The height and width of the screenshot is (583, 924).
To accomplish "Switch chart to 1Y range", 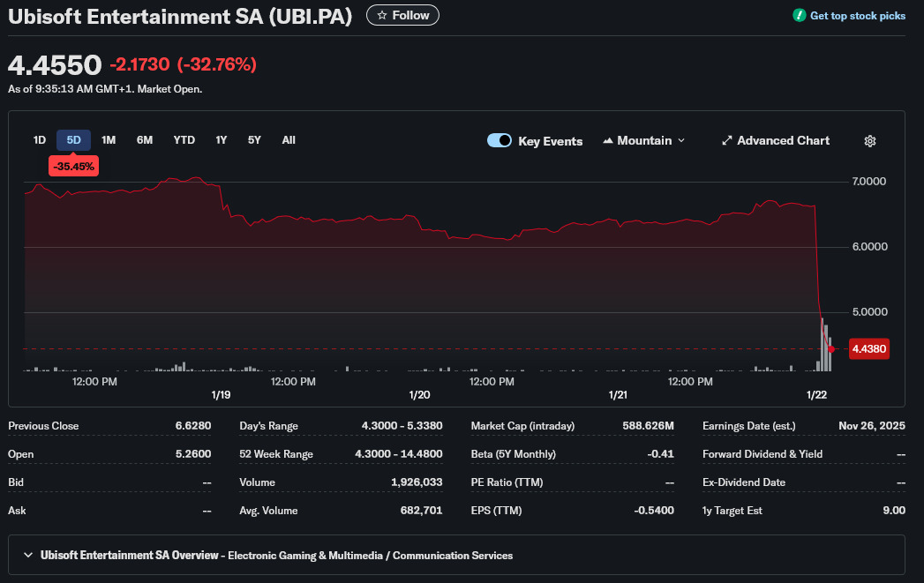I will click(x=222, y=140).
